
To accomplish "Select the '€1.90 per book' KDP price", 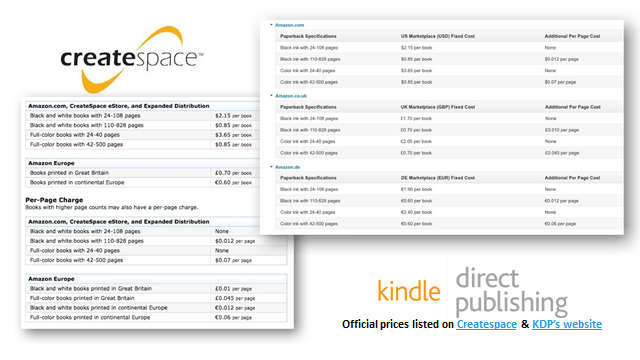I will click(416, 189).
